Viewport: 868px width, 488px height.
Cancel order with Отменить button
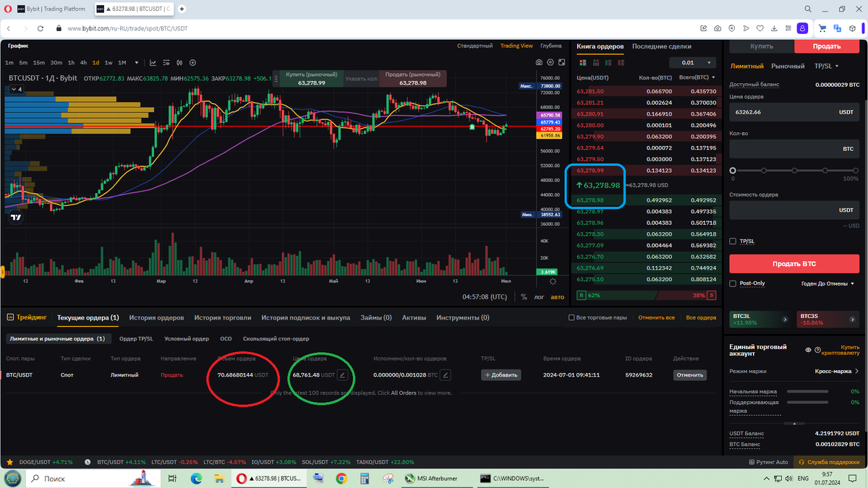[689, 374]
